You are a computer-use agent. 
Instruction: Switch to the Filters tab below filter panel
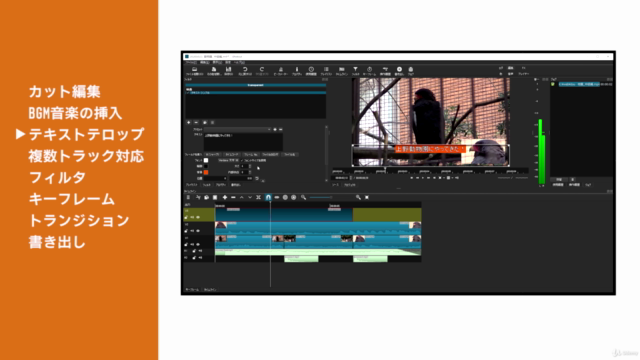pyautogui.click(x=207, y=185)
